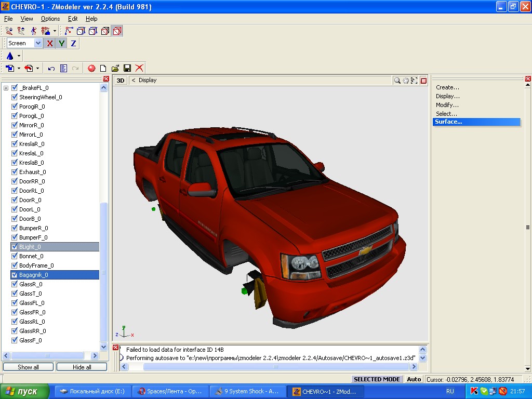Open the File menu
Screen dimensions: 532x399
[8, 19]
